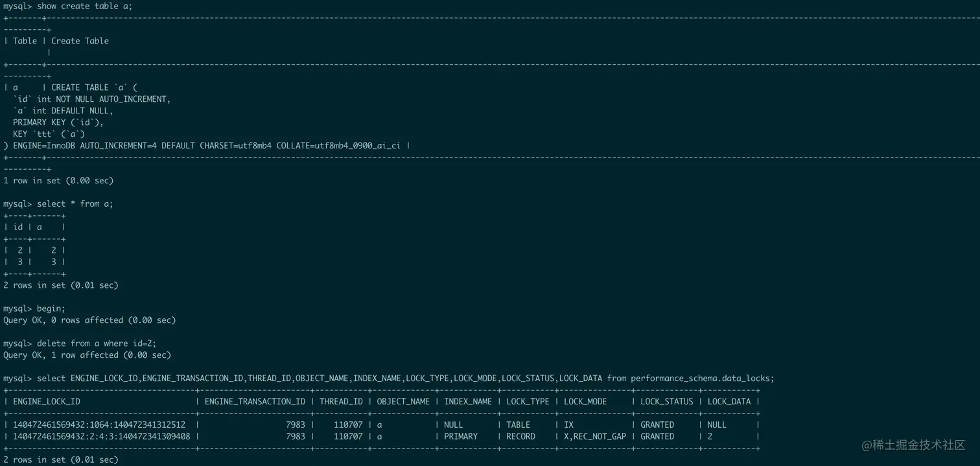
Task: Click the GRANTED status in the PRIMARY index row
Action: point(657,437)
